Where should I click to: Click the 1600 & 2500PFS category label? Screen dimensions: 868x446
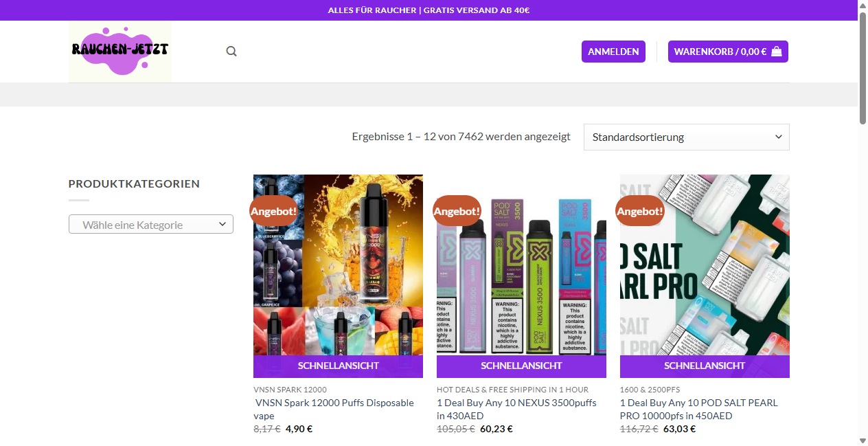point(650,390)
